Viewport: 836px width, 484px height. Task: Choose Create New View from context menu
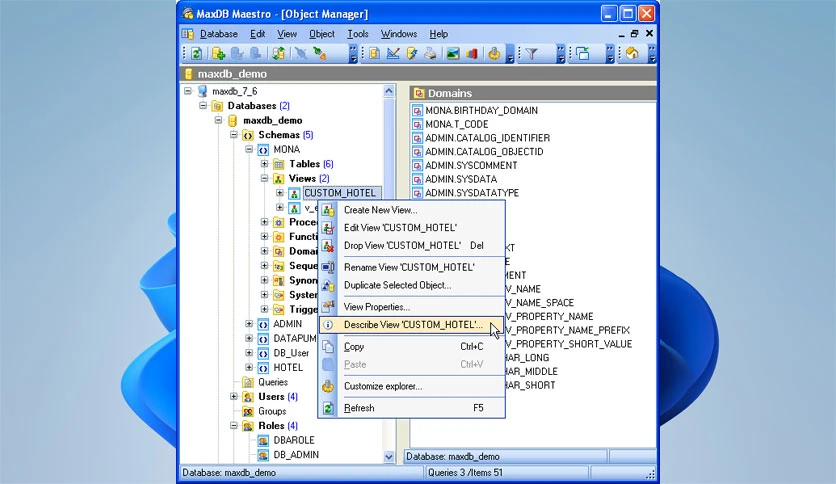click(412, 210)
